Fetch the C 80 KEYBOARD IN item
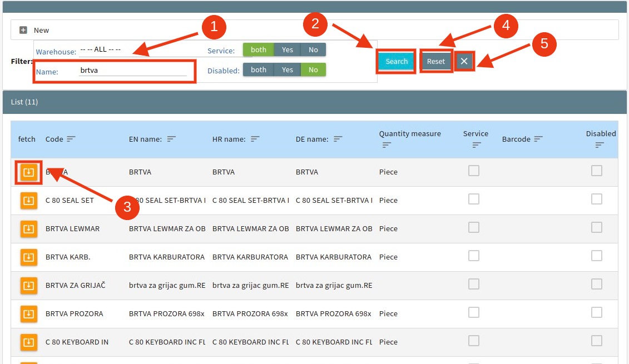 [x=29, y=342]
